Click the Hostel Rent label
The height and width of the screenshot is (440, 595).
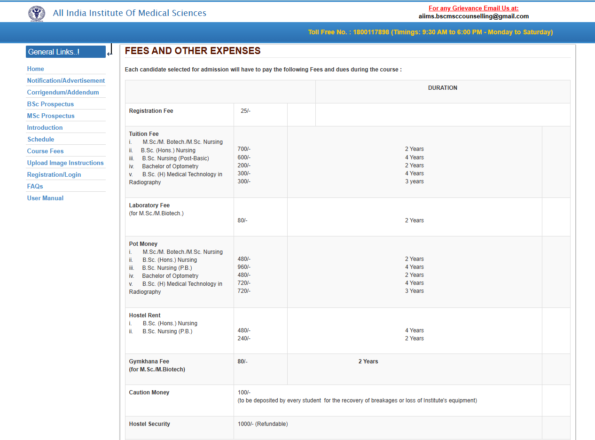(145, 315)
